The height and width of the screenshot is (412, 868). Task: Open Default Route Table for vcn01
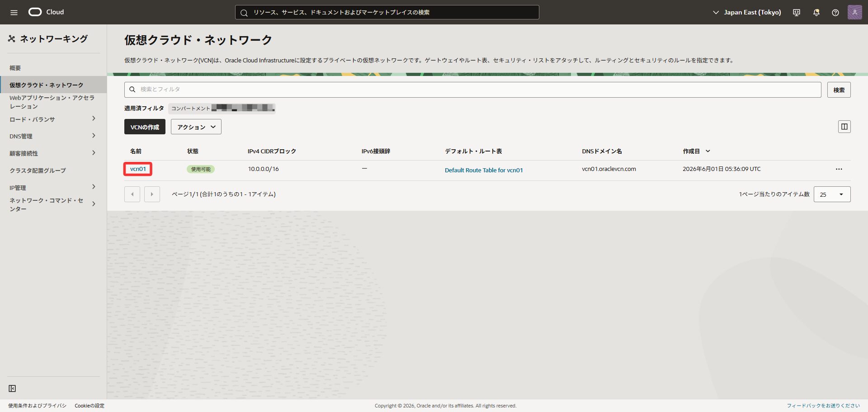[x=484, y=170]
